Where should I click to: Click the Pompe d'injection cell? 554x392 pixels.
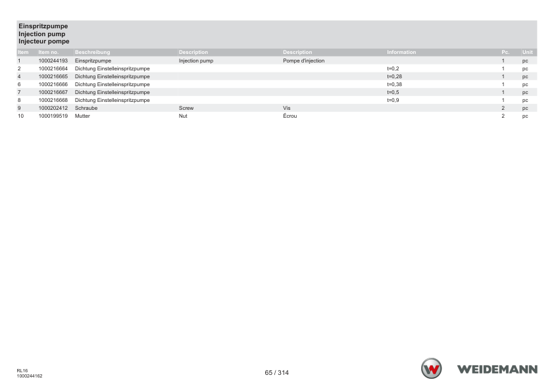pyautogui.click(x=303, y=61)
